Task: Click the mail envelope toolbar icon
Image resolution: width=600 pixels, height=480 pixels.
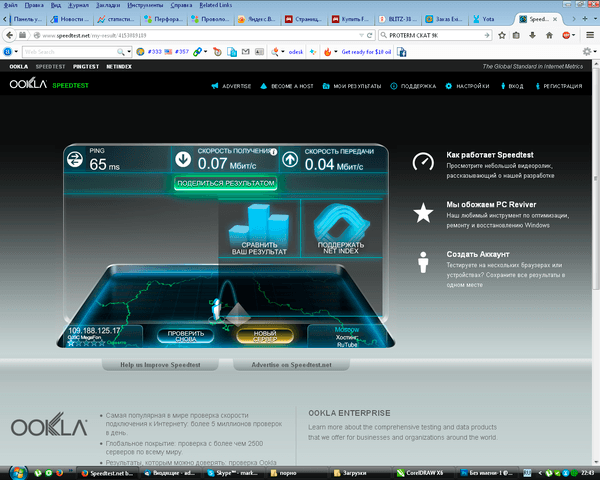Action: (x=246, y=52)
